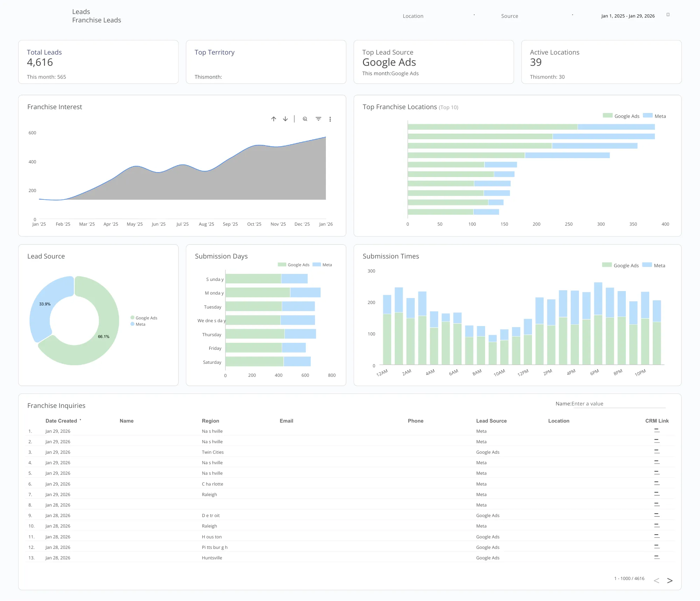The image size is (700, 601).
Task: Click the drill up arrow icon
Action: 274,119
